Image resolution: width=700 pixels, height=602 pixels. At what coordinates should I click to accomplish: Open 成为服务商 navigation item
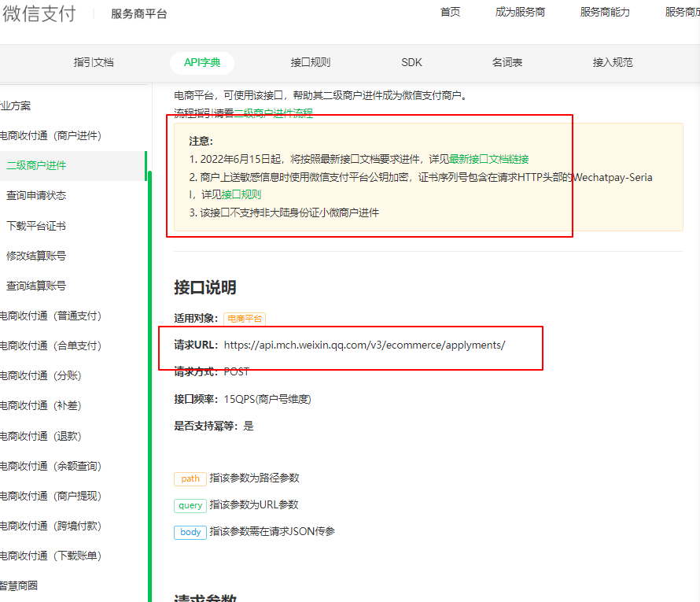520,12
